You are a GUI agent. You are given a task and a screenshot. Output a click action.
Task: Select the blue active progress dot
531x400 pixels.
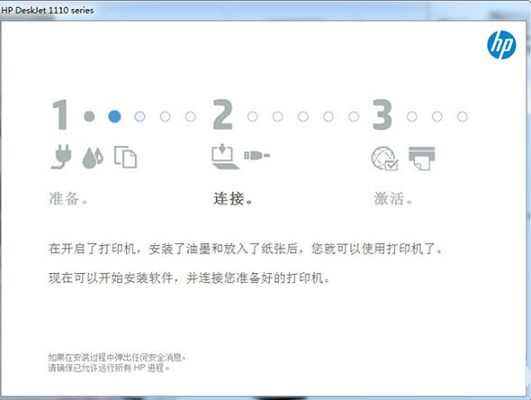pos(114,117)
